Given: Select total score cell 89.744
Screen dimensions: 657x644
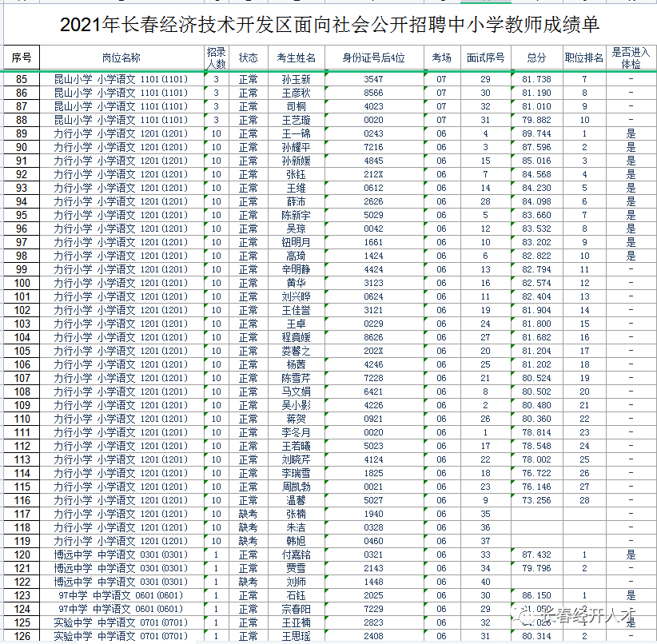Looking at the screenshot, I should pos(537,133).
